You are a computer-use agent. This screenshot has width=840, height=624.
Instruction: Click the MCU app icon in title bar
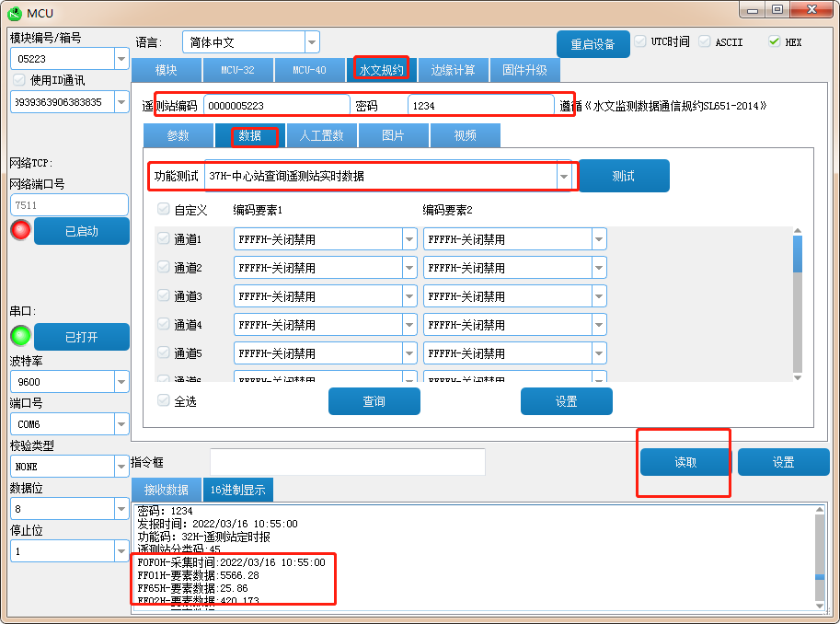(14, 13)
